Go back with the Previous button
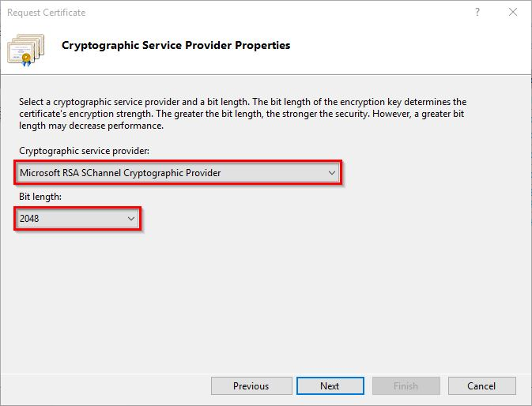Viewport: 532px width, 406px height. (x=251, y=386)
